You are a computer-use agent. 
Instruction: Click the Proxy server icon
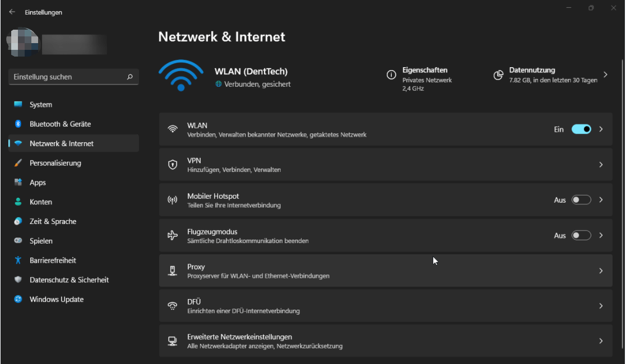173,271
